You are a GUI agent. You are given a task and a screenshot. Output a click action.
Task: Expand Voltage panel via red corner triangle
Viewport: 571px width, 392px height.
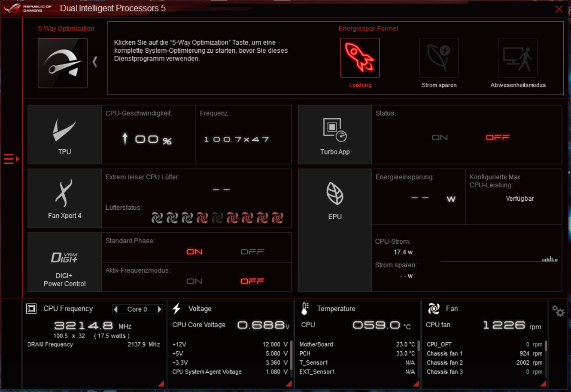click(x=289, y=383)
